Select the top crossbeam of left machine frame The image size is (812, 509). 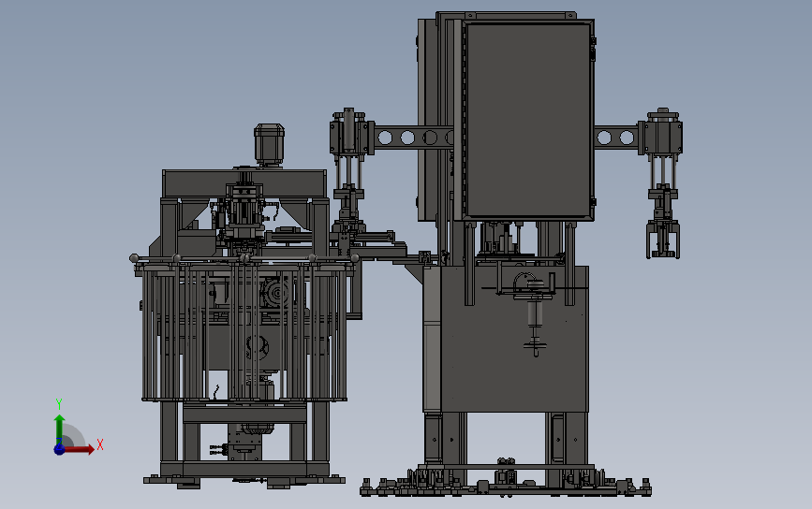(x=244, y=183)
